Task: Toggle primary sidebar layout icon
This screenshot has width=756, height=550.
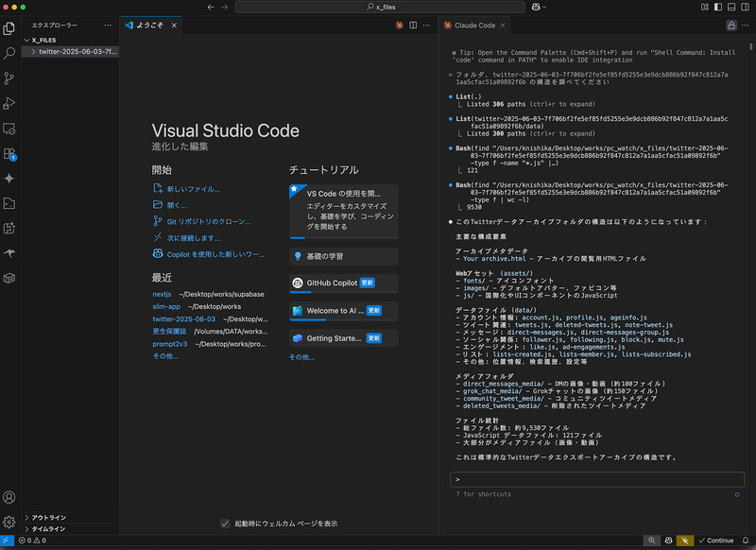Action: click(x=718, y=8)
